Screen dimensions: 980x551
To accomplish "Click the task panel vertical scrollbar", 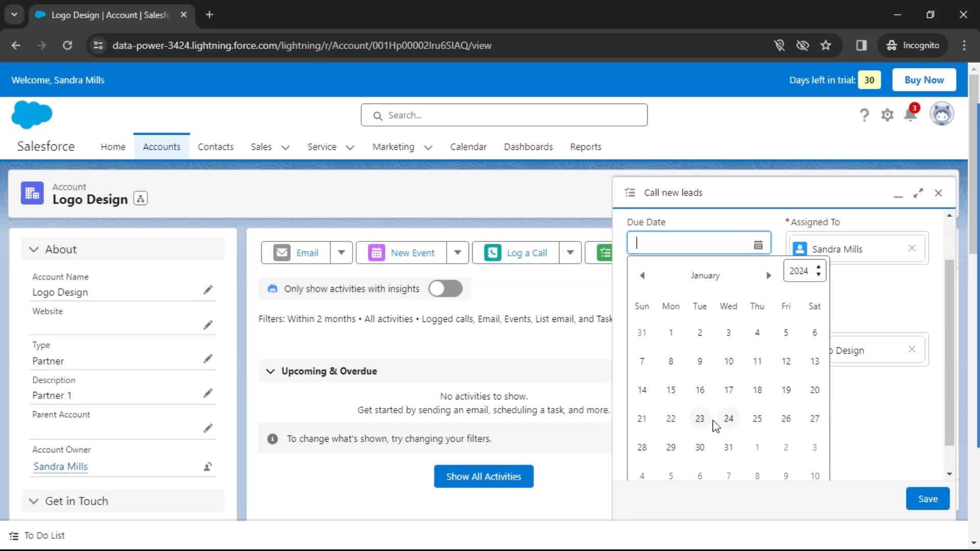I will 949,352.
